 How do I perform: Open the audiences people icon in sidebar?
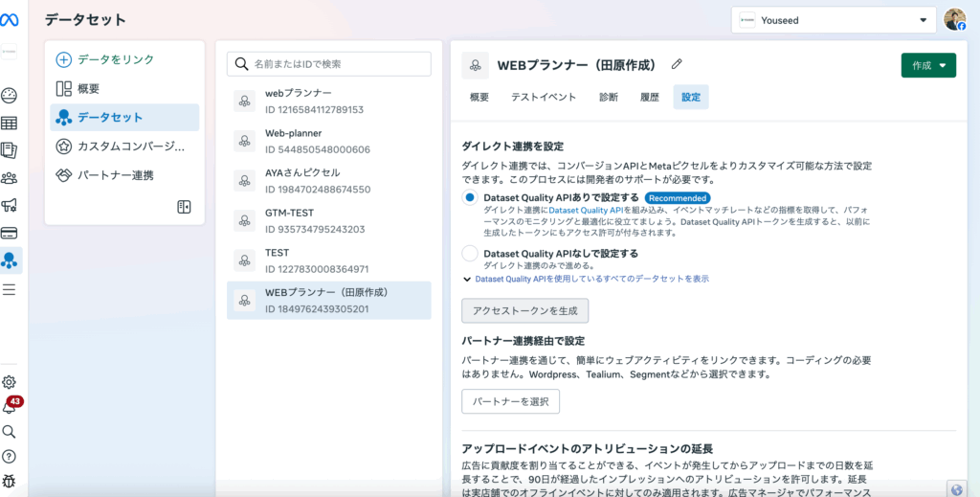[10, 177]
